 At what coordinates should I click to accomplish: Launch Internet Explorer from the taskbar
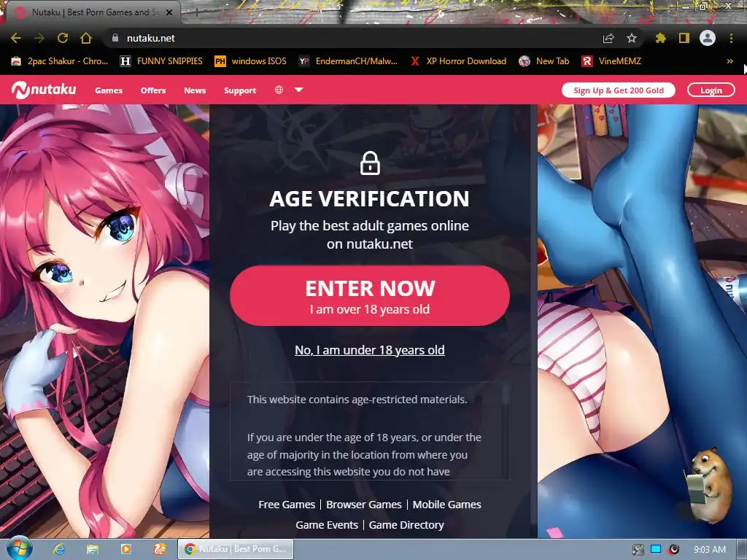click(58, 549)
